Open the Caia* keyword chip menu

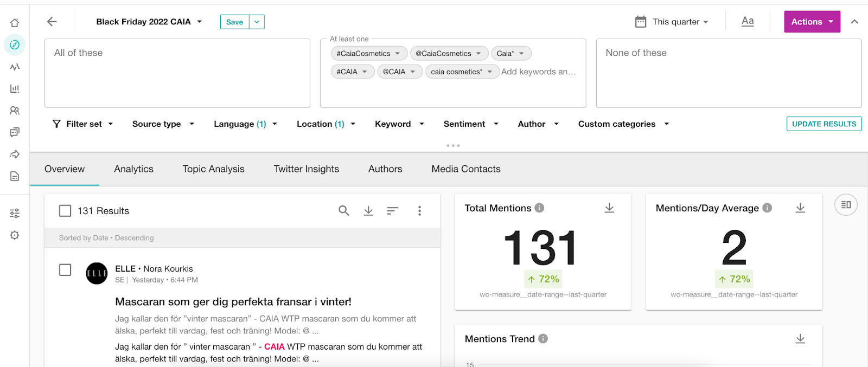click(x=521, y=53)
